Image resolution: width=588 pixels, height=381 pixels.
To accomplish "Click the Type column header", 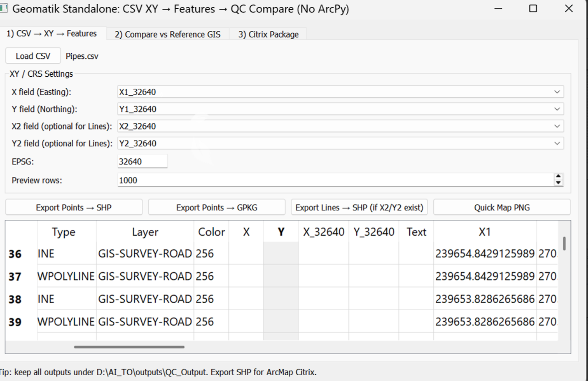I will click(x=63, y=232).
